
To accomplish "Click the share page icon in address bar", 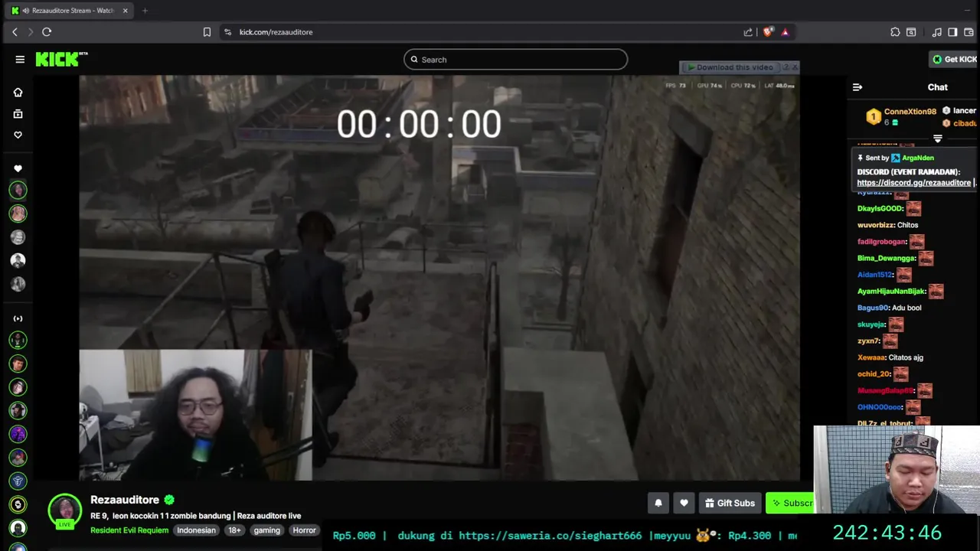I will point(748,32).
